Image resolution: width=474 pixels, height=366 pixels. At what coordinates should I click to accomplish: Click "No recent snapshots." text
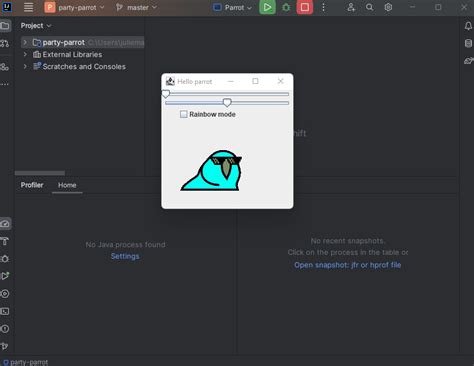pyautogui.click(x=348, y=241)
